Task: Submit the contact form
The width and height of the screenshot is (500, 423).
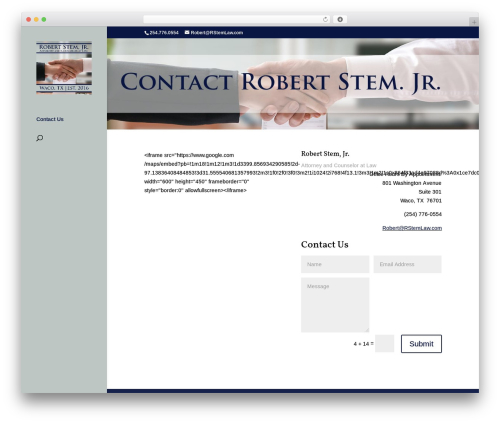Action: [421, 344]
